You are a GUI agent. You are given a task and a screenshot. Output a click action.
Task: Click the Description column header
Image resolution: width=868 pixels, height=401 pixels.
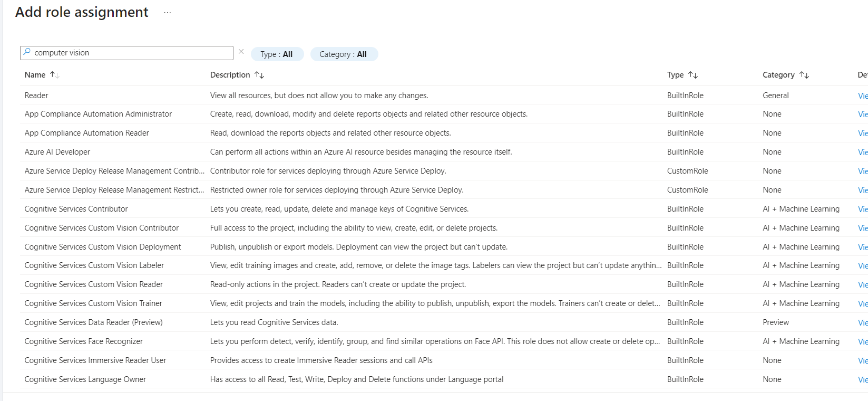230,75
